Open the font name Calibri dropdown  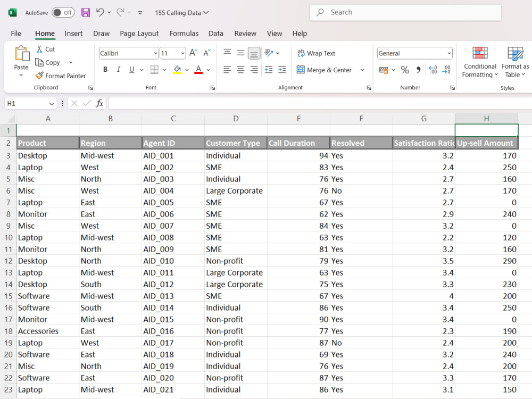pos(155,53)
